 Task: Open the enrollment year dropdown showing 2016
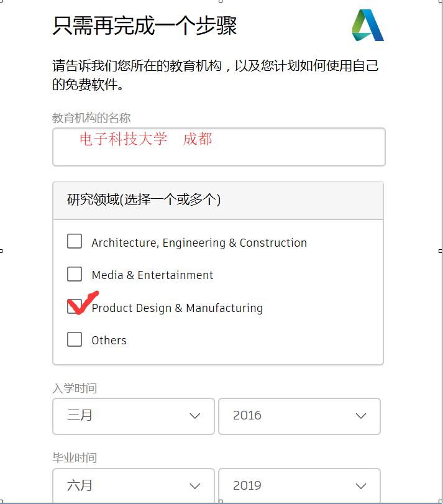tap(299, 416)
